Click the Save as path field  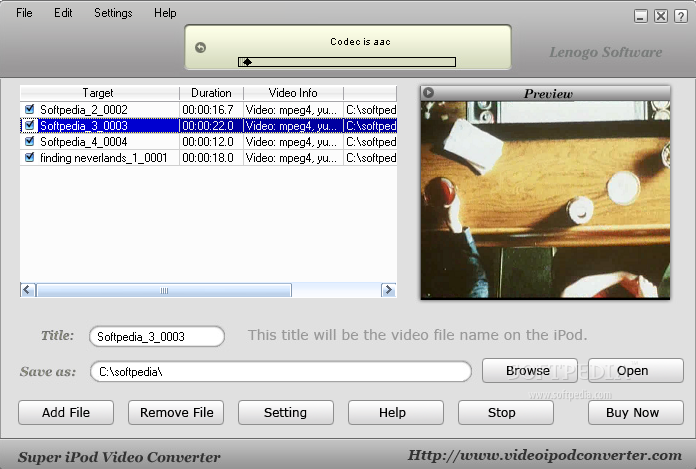pyautogui.click(x=281, y=371)
